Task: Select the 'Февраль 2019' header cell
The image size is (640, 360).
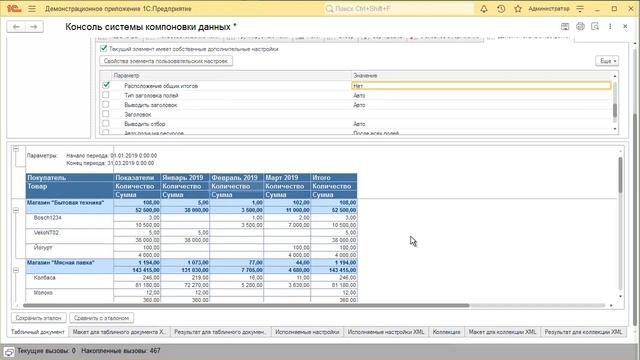Action: [237, 178]
